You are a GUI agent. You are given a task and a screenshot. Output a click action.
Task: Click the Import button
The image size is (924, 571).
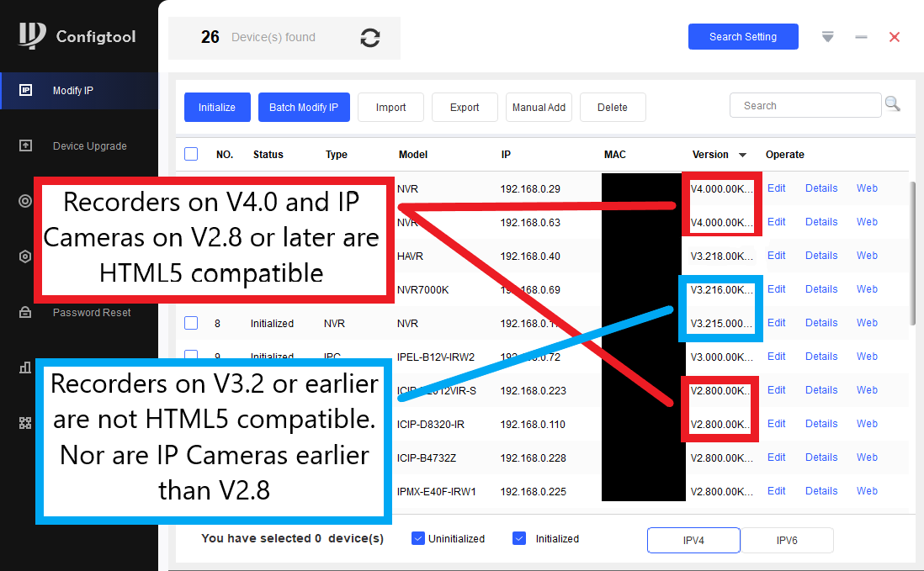390,107
